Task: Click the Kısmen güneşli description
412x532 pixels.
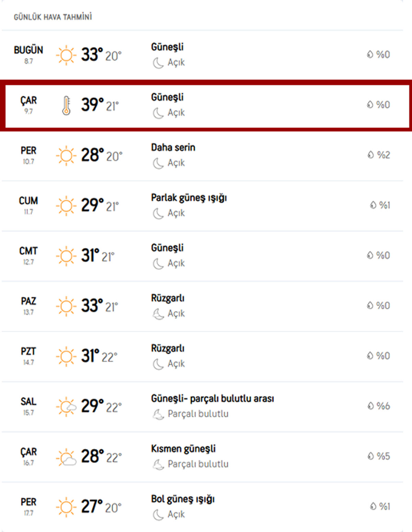Action: (183, 449)
